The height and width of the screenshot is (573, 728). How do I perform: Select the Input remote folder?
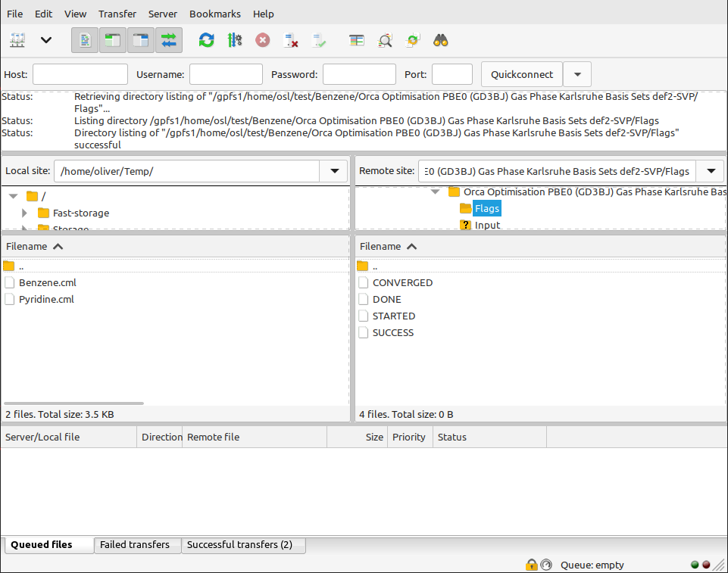[487, 225]
